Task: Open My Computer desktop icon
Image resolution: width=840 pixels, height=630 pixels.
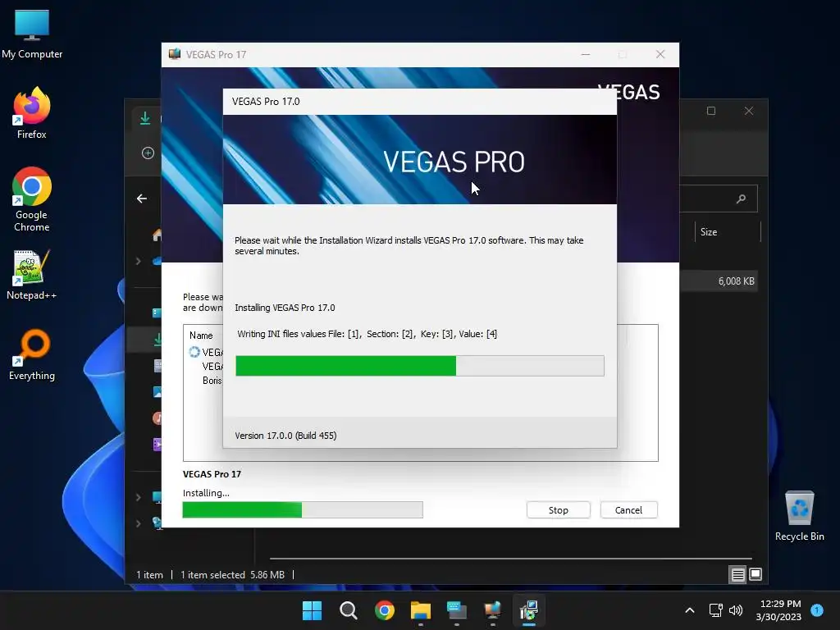Action: 32,34
